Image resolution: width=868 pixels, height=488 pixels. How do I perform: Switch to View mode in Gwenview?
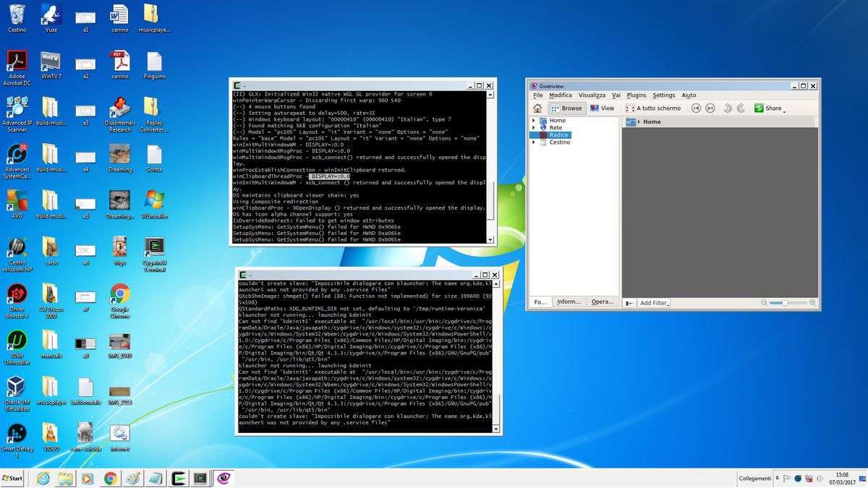point(602,108)
